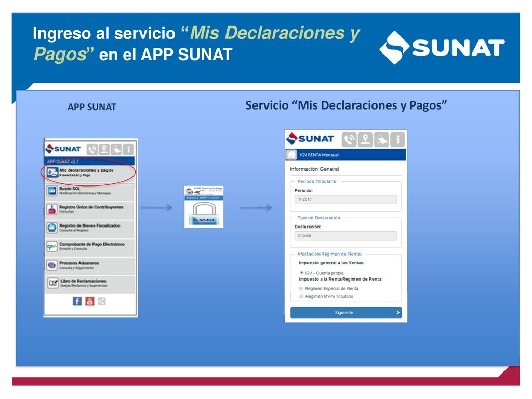
Task: Tap the Comprobante de Pago Electrónico cpe icon
Action: pos(52,246)
